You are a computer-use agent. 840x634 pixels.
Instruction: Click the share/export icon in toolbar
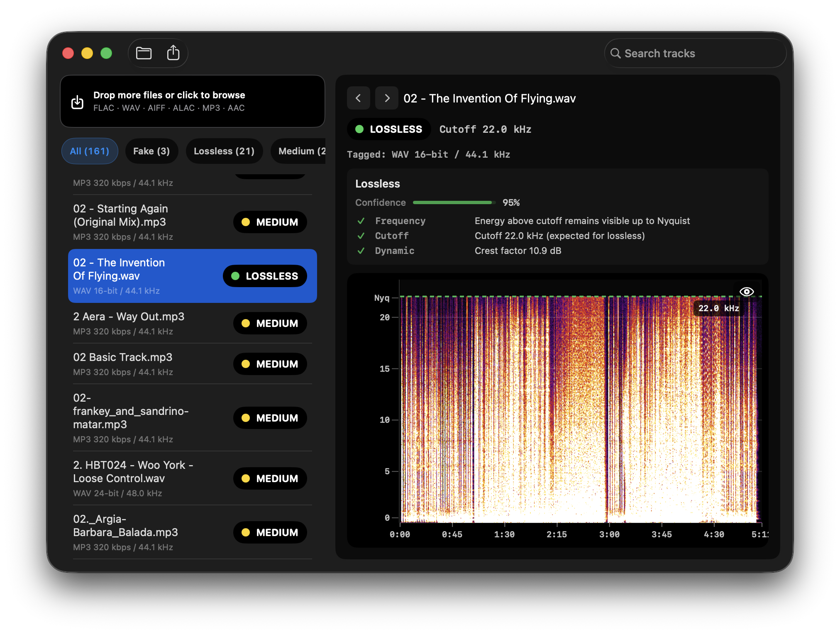[x=173, y=53]
